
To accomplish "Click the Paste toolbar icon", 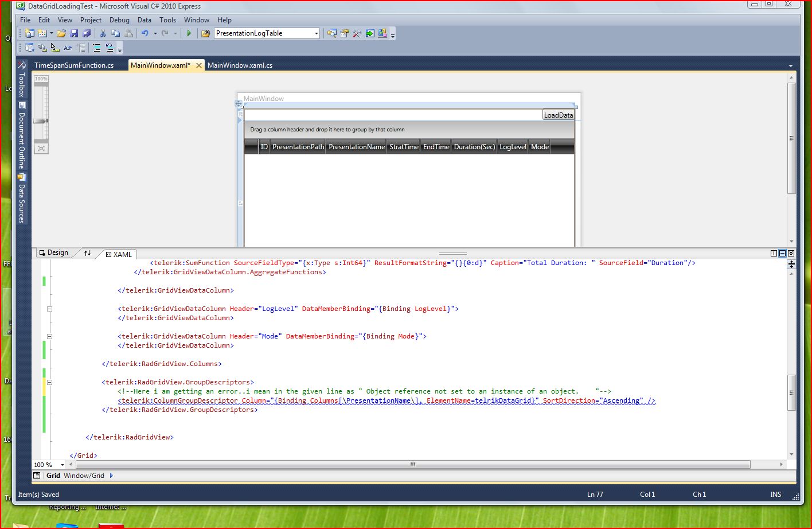I will click(x=128, y=34).
